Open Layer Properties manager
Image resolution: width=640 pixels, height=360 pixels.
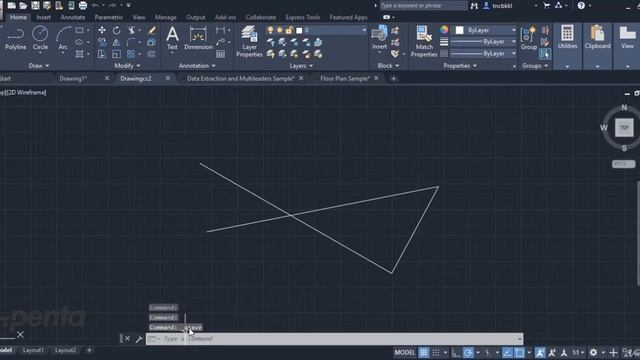pyautogui.click(x=249, y=41)
